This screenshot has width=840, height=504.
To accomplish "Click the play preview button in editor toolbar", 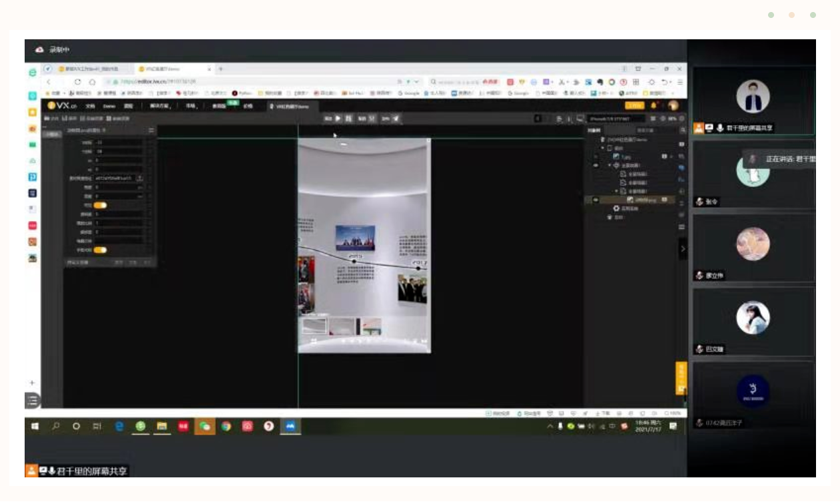I will (x=338, y=119).
